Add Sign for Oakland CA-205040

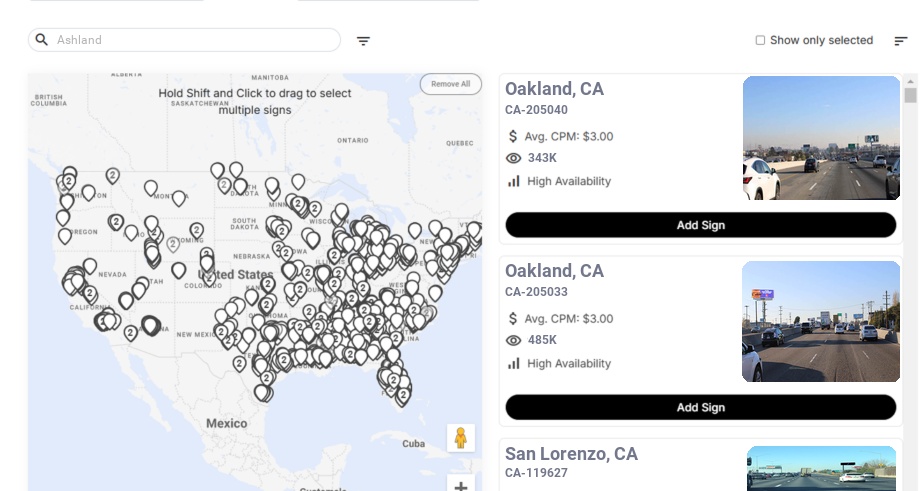(x=700, y=225)
